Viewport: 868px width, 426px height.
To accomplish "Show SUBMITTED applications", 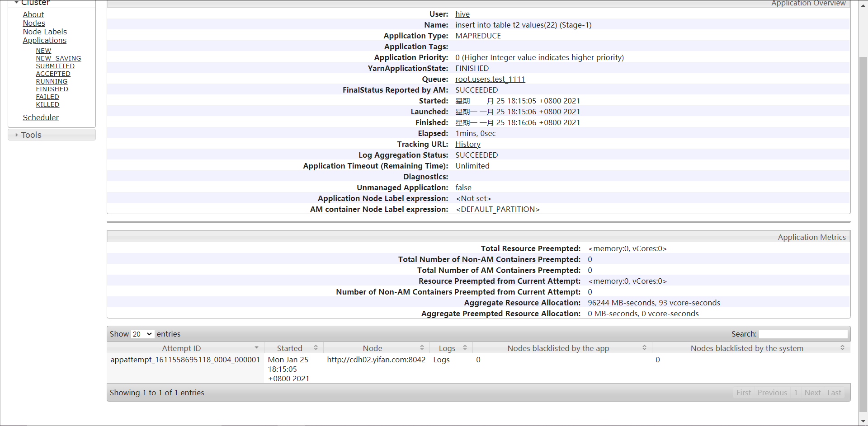I will pyautogui.click(x=55, y=66).
